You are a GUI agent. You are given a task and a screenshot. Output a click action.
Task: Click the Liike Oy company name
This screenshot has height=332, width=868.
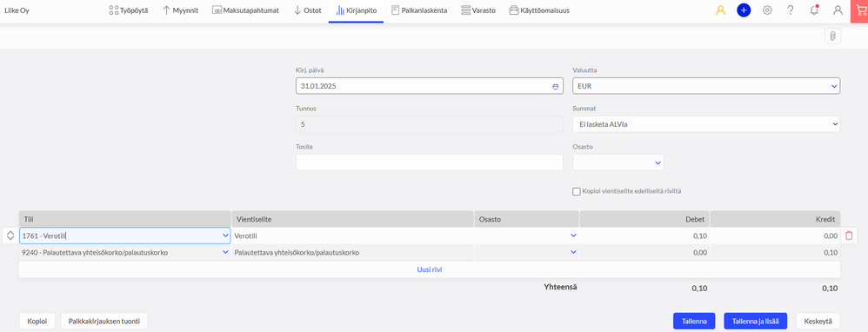[17, 10]
